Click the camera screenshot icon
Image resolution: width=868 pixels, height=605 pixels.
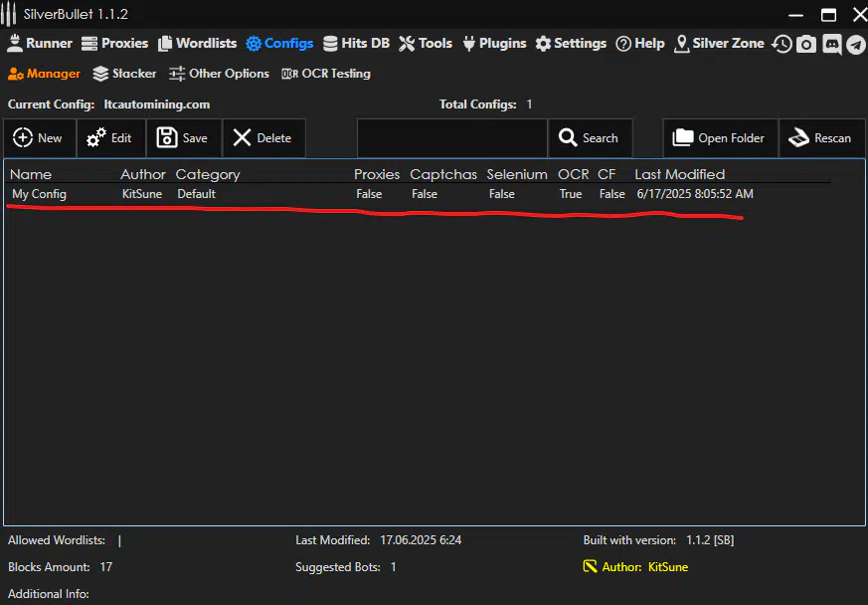point(806,44)
